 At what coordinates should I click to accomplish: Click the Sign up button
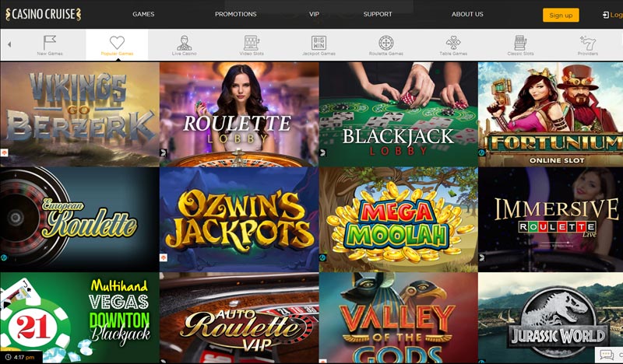pos(561,15)
